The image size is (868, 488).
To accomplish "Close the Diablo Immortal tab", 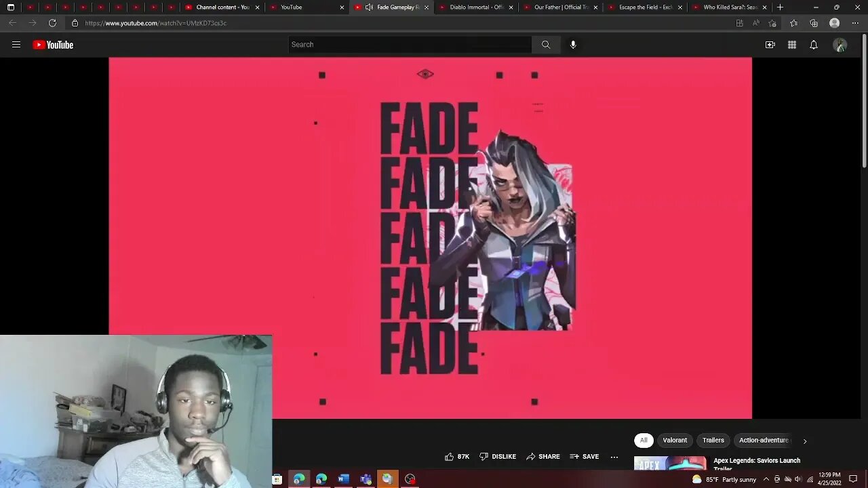I will (511, 7).
